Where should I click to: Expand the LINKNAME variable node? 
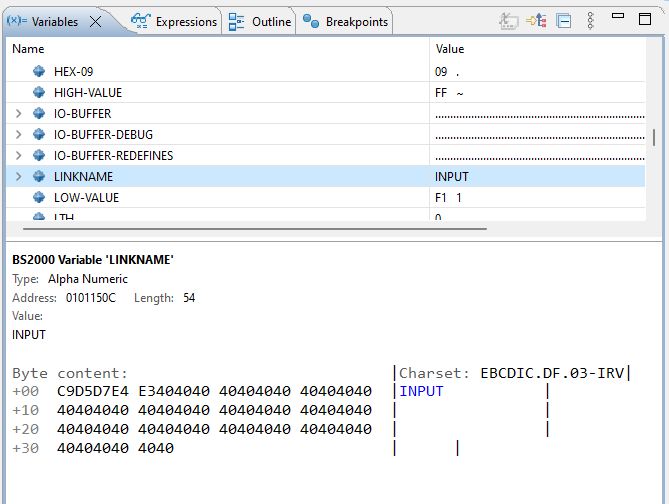[18, 177]
